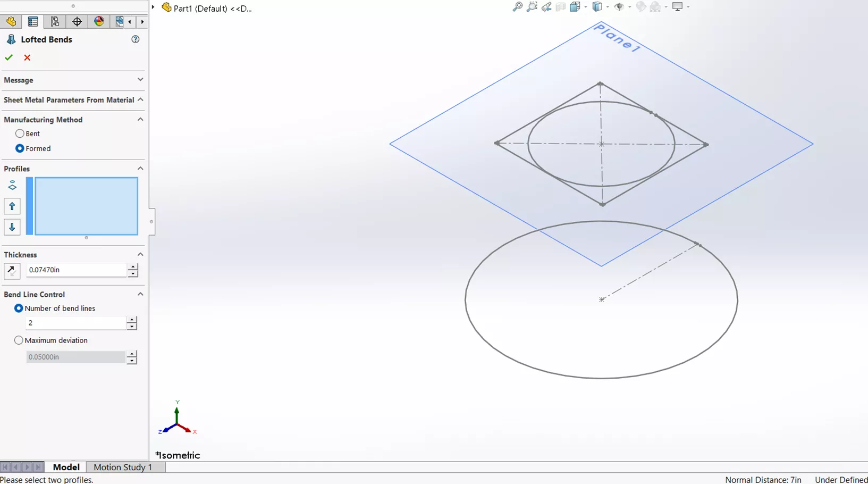Collapse the Profiles section
This screenshot has width=868, height=484.
[x=140, y=168]
